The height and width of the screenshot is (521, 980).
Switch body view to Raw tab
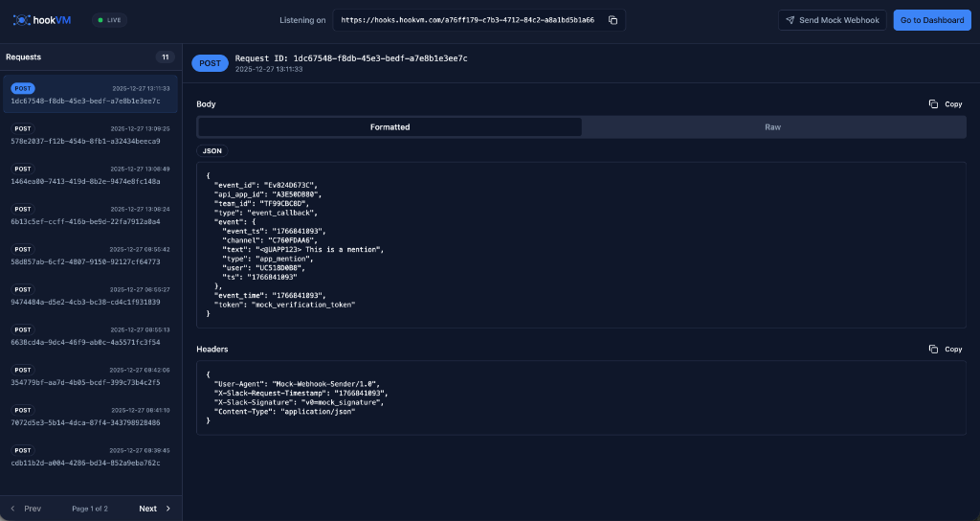(x=772, y=127)
